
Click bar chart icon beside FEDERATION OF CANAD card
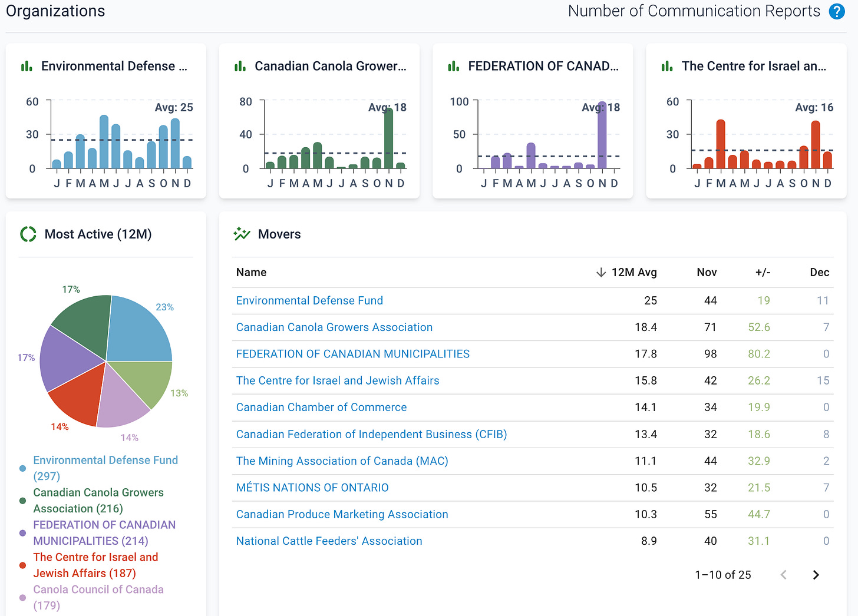pos(453,66)
